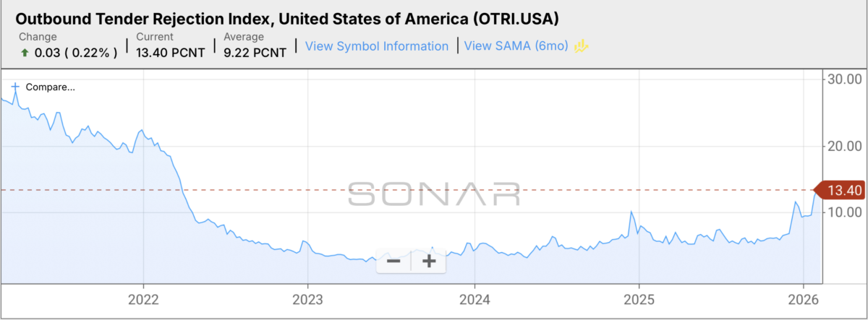Click the 30.00 value on price axis

point(843,78)
